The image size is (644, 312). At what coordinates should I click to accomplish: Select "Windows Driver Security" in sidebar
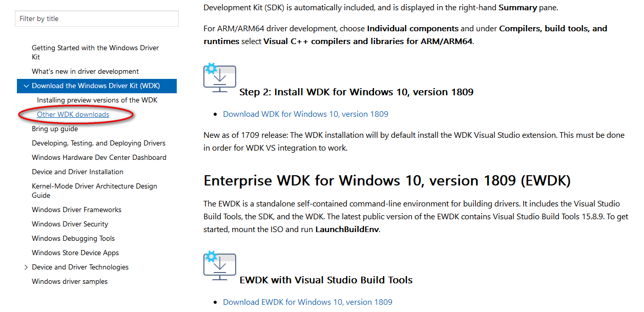click(70, 224)
